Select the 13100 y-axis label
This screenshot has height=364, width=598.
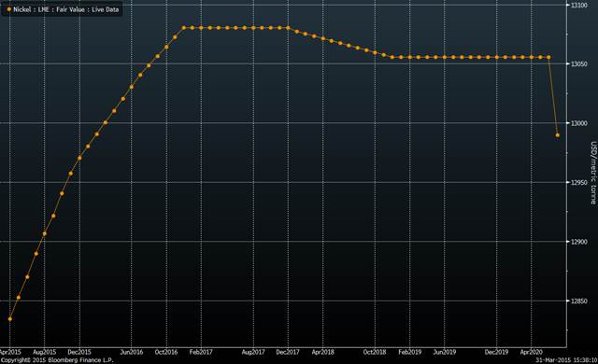(579, 5)
